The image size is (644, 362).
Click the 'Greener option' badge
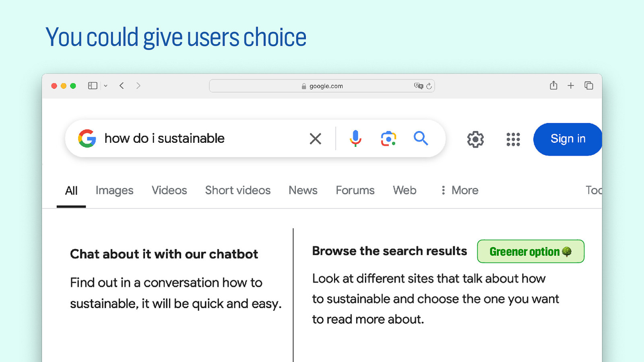pos(530,251)
